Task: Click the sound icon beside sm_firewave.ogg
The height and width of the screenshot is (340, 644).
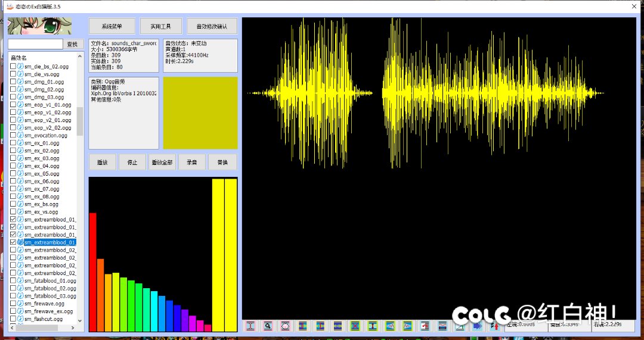Action: pyautogui.click(x=20, y=304)
